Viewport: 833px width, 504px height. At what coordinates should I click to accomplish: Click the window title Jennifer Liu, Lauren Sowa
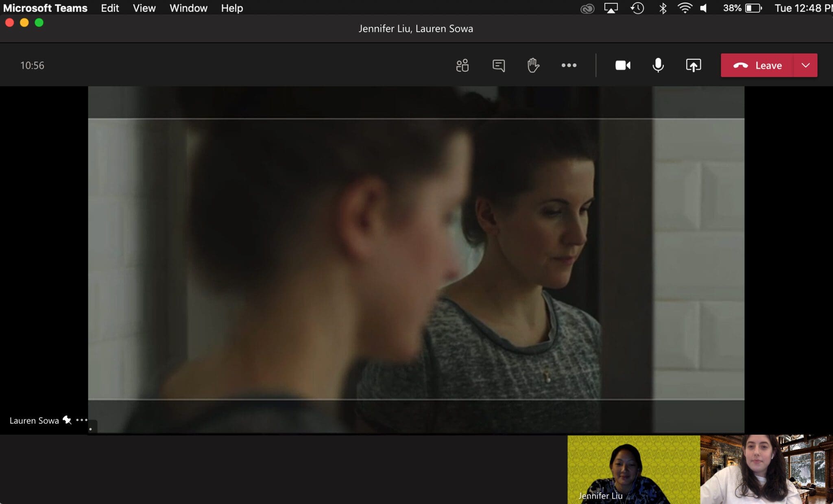pos(416,28)
